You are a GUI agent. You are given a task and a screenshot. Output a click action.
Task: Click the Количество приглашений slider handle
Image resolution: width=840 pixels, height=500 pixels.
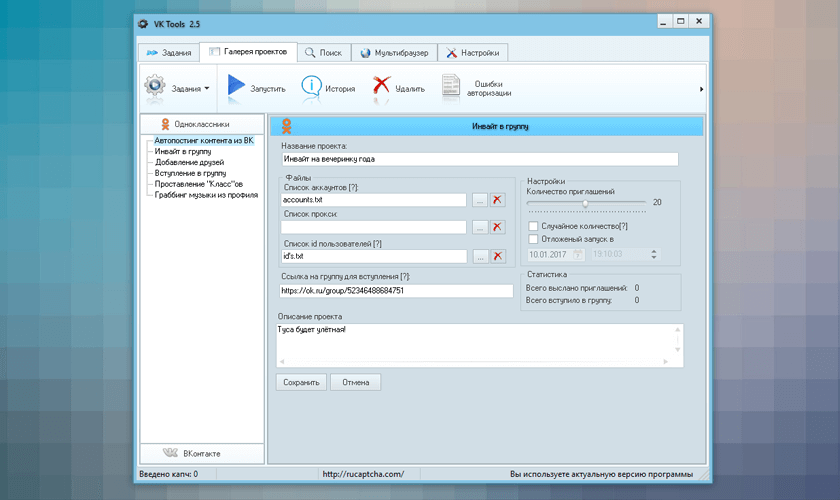point(586,203)
